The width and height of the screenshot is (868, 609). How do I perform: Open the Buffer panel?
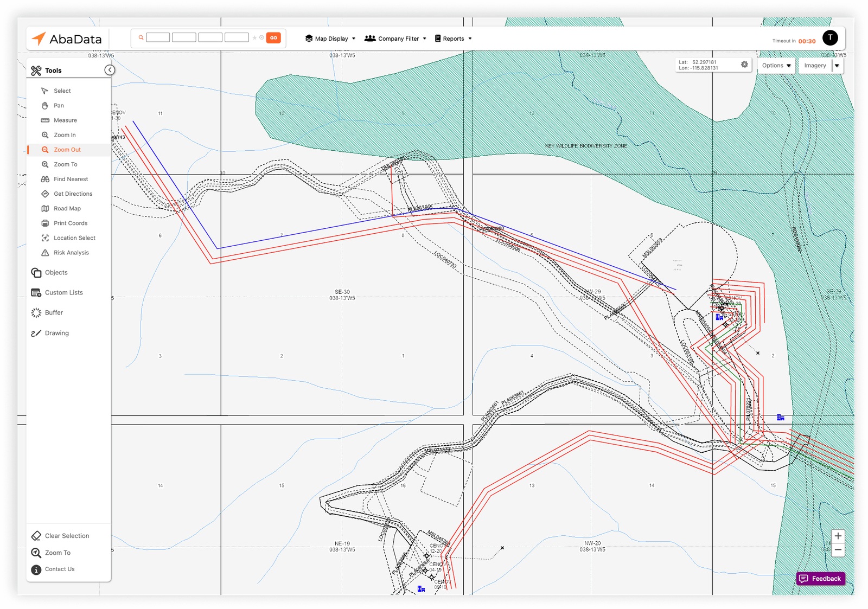coord(53,313)
